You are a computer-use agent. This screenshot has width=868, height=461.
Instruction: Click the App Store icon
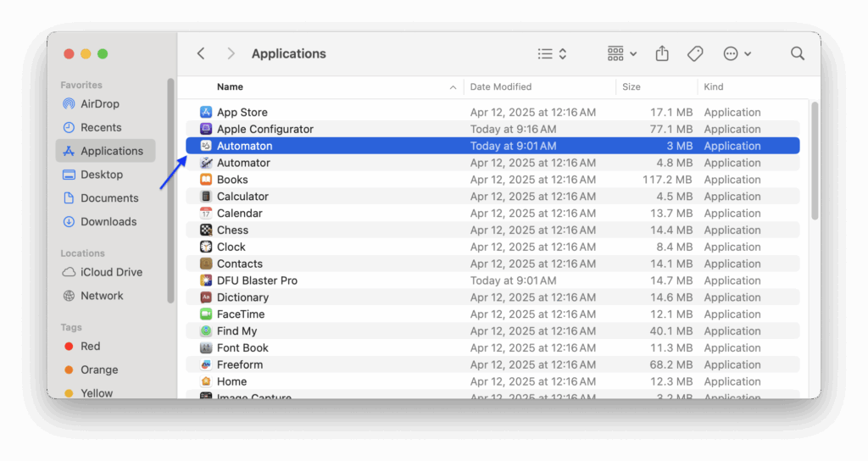(x=206, y=113)
